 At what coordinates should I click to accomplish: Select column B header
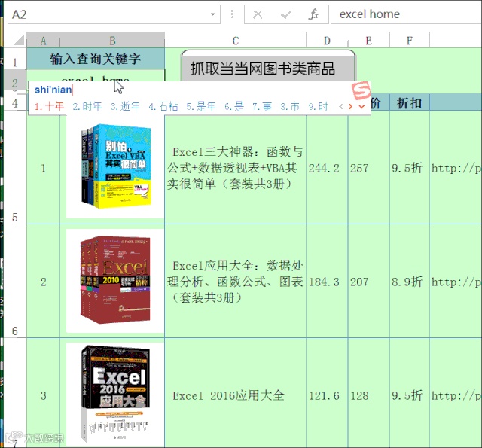click(x=112, y=40)
